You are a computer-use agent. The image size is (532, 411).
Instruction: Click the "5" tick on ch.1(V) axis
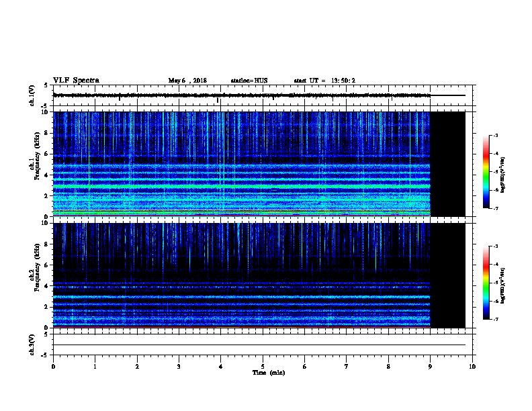point(46,85)
